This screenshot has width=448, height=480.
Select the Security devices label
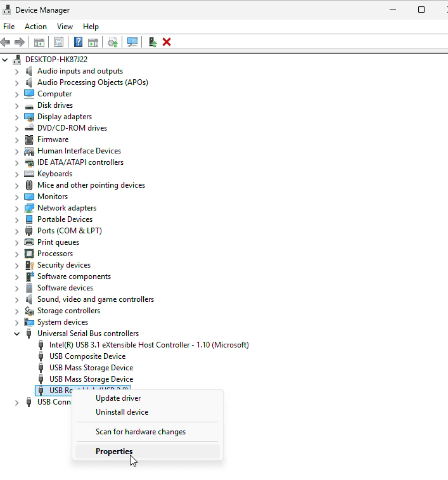[64, 265]
